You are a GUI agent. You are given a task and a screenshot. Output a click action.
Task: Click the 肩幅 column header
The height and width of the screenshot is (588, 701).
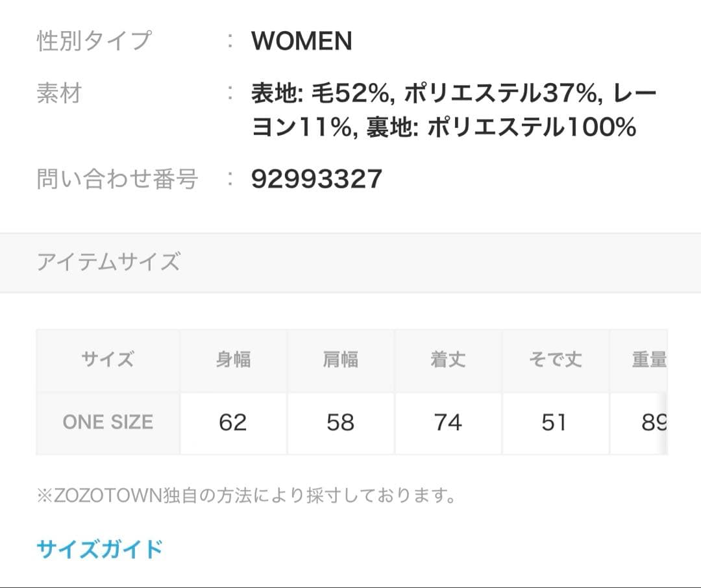click(340, 360)
